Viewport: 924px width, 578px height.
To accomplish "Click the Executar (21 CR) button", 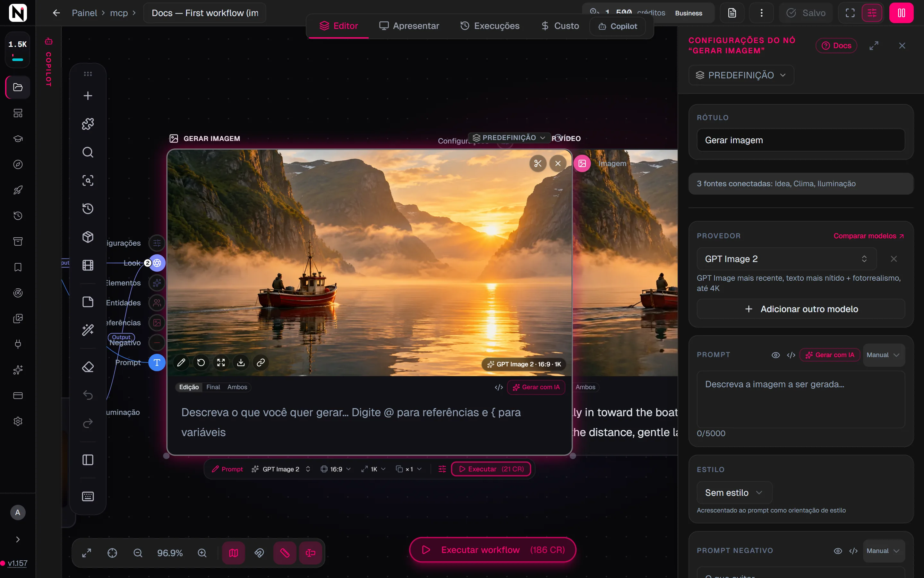I will [491, 469].
